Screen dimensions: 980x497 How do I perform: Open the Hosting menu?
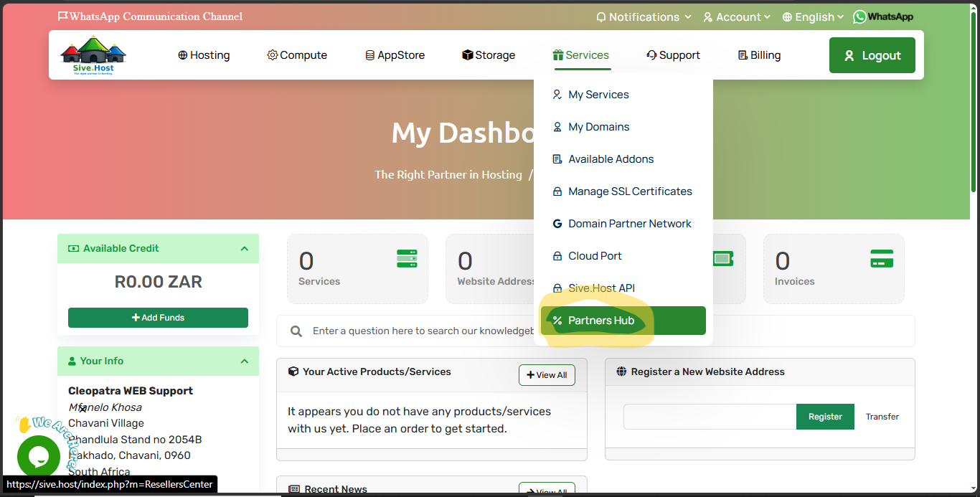point(204,55)
